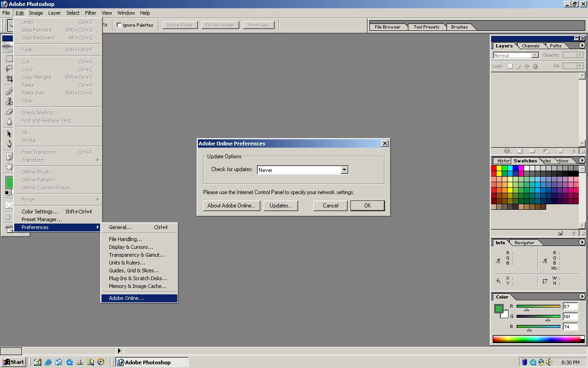This screenshot has height=368, width=588.
Task: Open the Image menu
Action: point(36,13)
